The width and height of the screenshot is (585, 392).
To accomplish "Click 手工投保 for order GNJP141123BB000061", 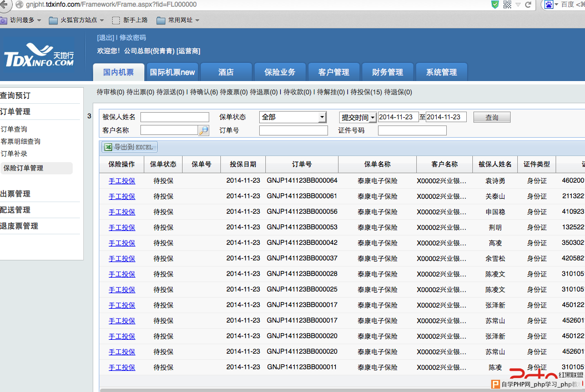I will [x=122, y=197].
